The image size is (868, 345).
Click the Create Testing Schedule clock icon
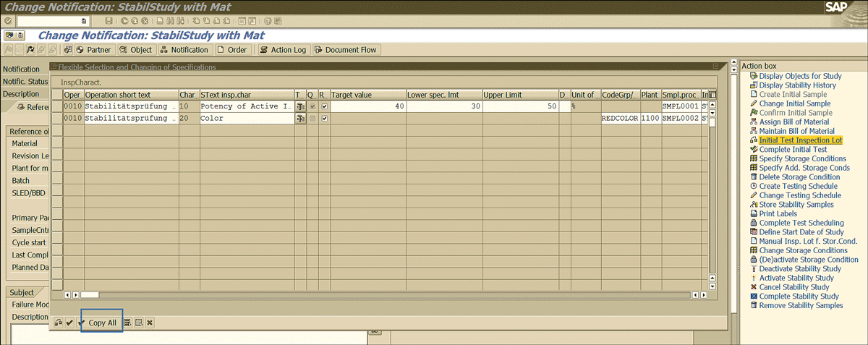click(x=754, y=186)
